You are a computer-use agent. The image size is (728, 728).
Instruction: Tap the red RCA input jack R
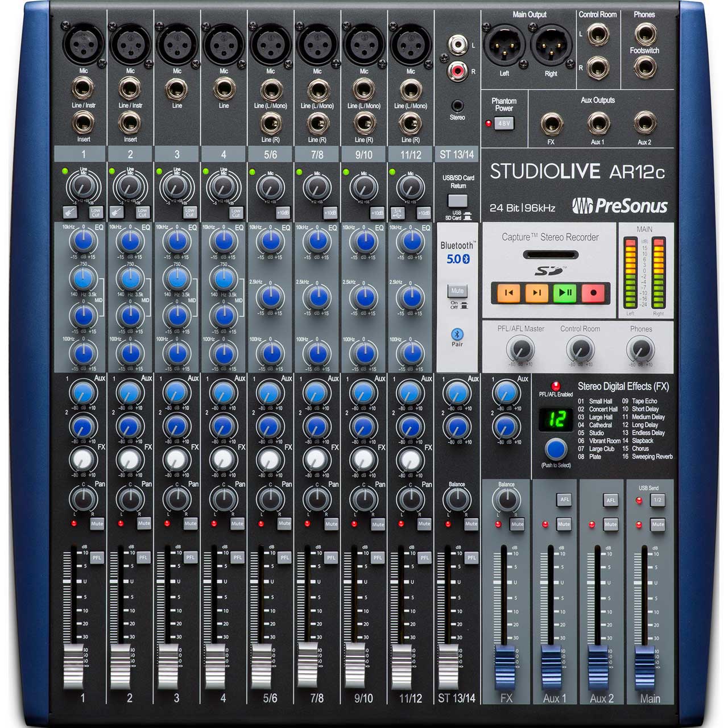point(457,71)
